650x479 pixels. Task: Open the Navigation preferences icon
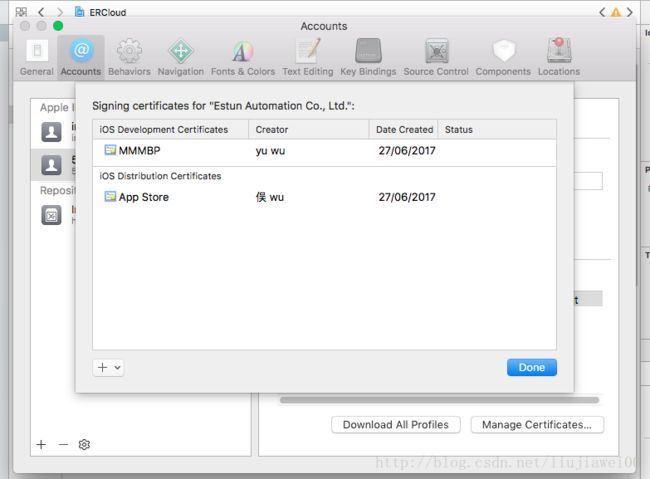(181, 51)
